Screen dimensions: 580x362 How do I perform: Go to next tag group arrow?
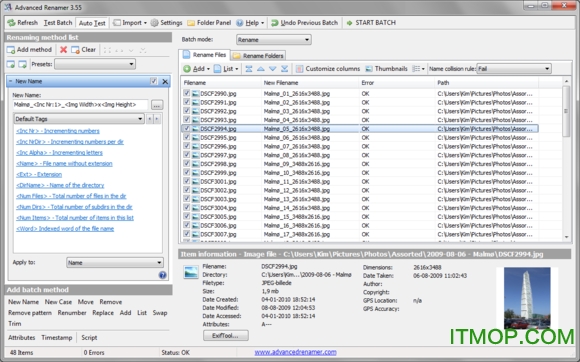pos(157,119)
